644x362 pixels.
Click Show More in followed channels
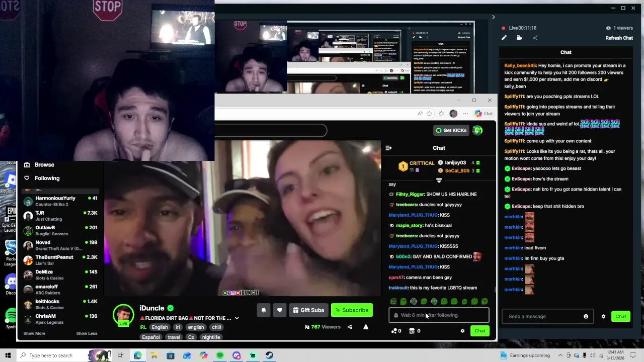34,333
